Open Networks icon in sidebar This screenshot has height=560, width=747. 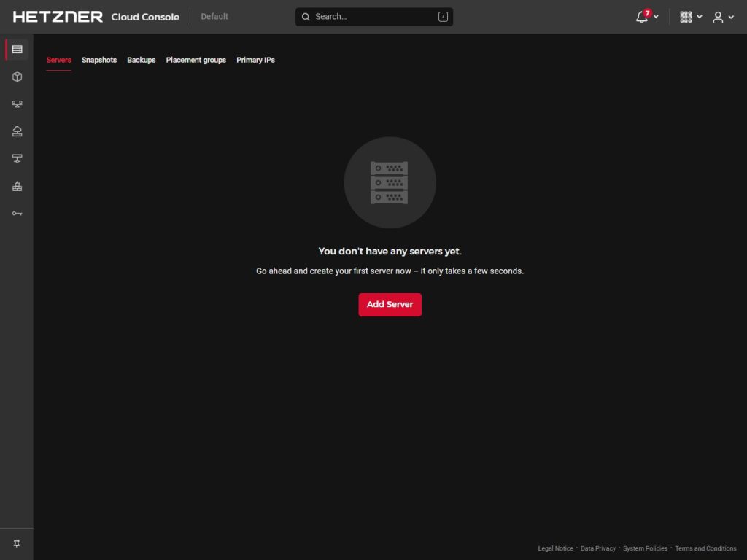click(17, 159)
